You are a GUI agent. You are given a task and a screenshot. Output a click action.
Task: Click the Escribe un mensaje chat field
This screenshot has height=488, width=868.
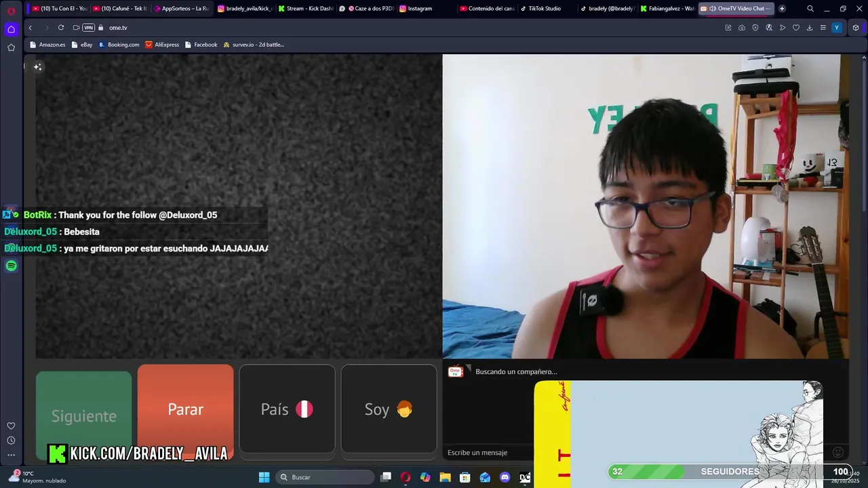488,453
